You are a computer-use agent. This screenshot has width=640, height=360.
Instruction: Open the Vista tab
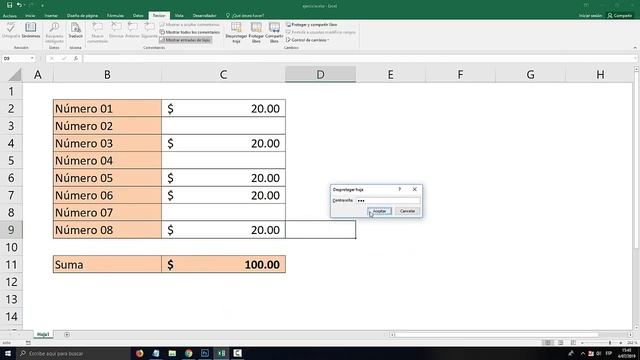point(179,16)
